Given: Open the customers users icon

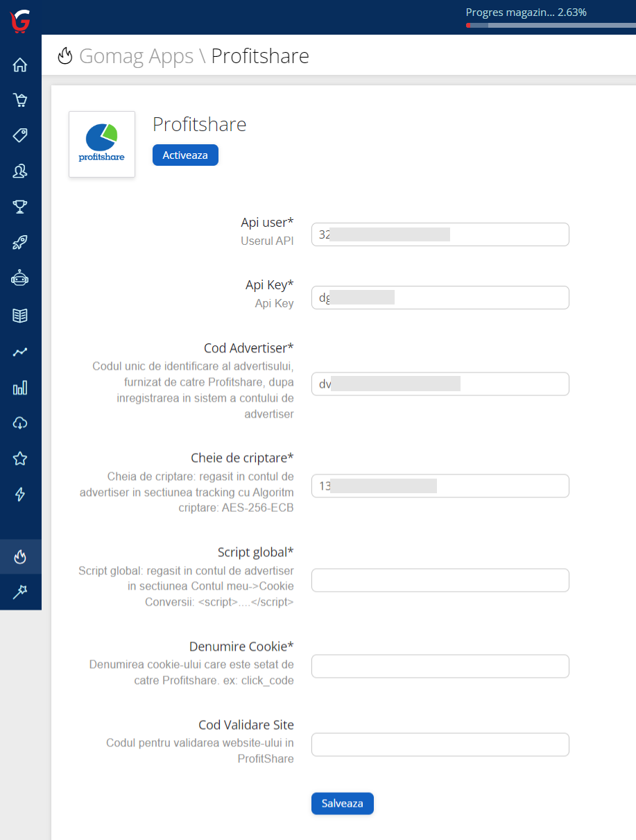Looking at the screenshot, I should point(20,171).
